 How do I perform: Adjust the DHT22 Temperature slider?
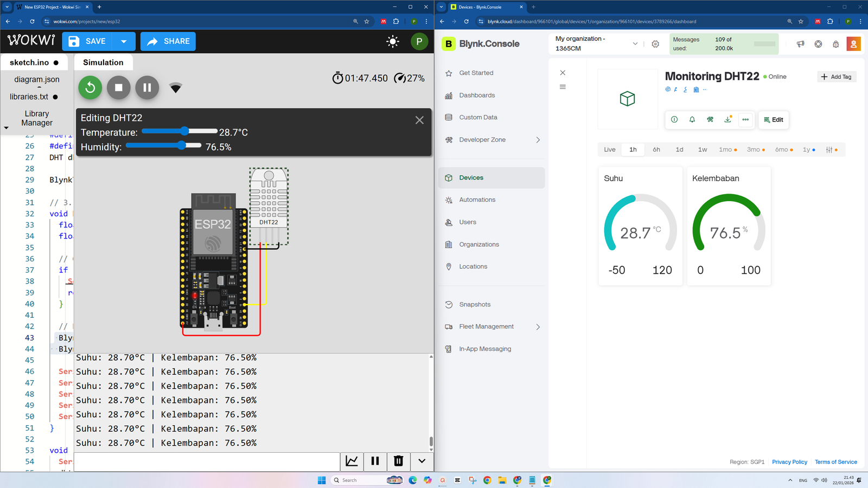pos(179,131)
